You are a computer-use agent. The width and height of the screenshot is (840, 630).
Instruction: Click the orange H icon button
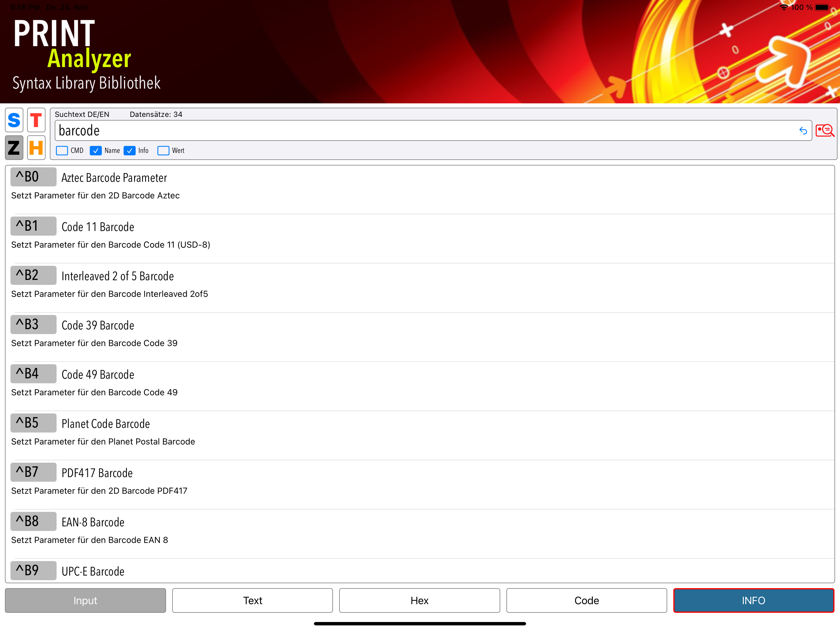pos(36,147)
